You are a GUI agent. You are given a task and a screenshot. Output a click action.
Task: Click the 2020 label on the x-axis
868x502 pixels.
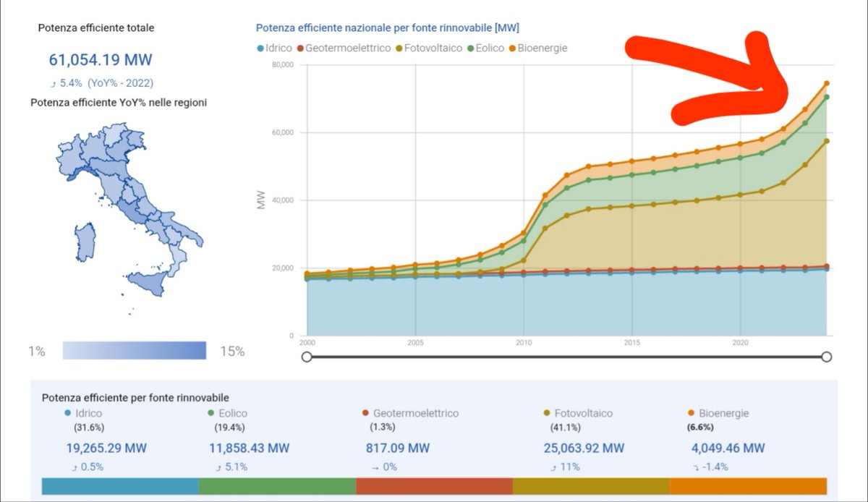click(x=740, y=342)
